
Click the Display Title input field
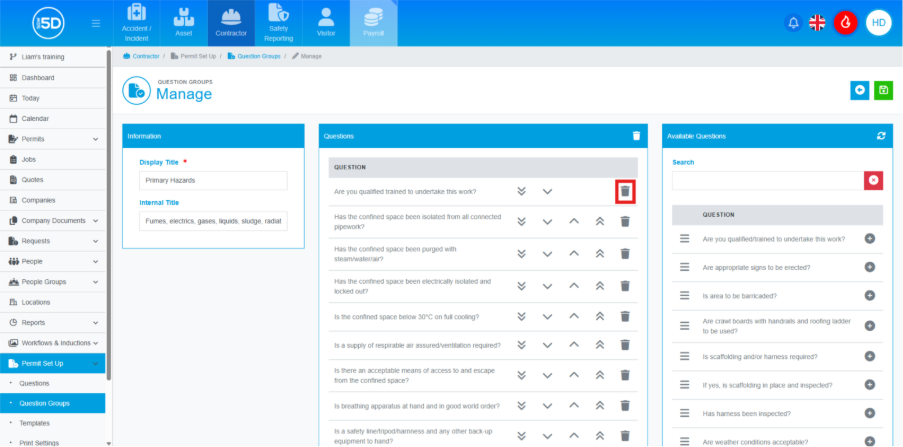pyautogui.click(x=213, y=181)
